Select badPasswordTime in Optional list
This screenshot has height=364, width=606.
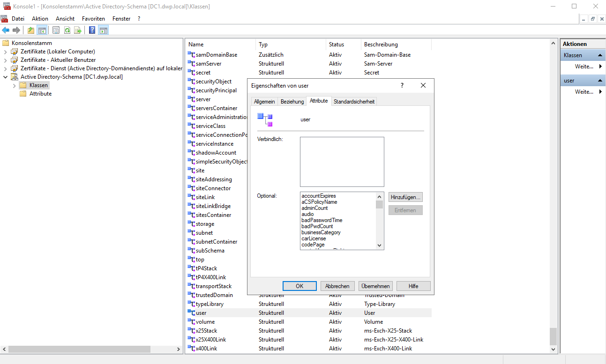point(322,220)
